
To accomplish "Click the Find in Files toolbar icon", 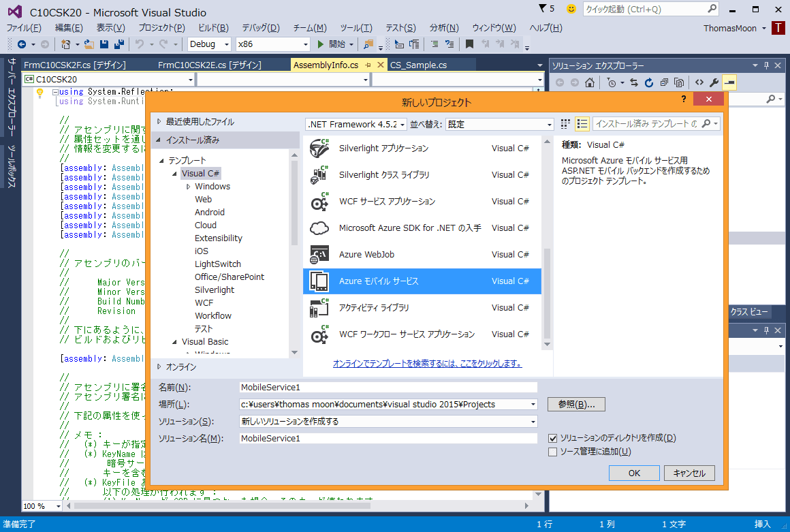I will pos(368,44).
